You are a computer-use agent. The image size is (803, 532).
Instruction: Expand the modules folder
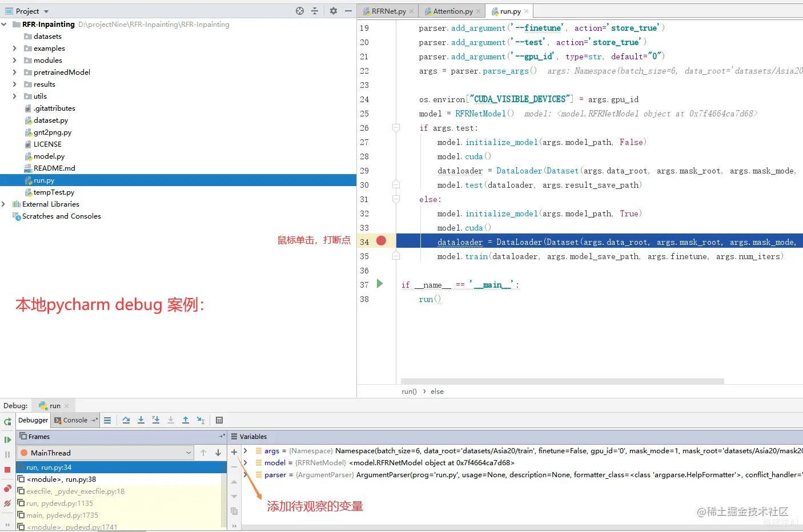tap(14, 61)
